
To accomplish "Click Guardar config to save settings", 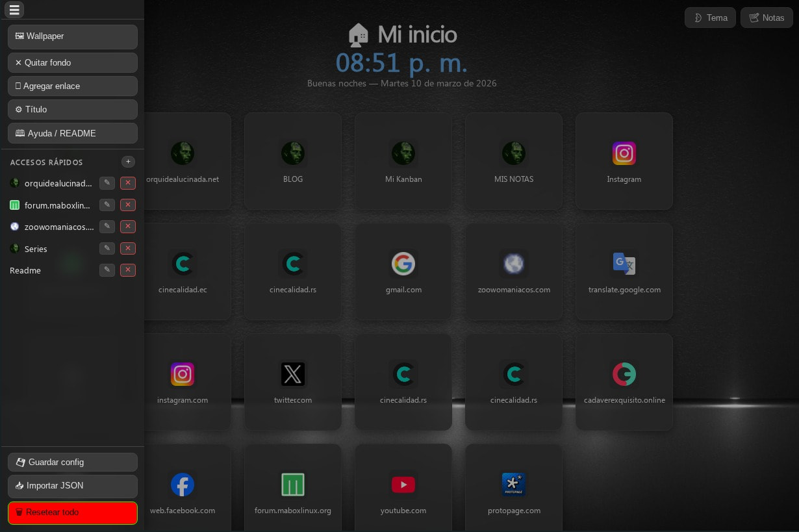I will click(72, 462).
